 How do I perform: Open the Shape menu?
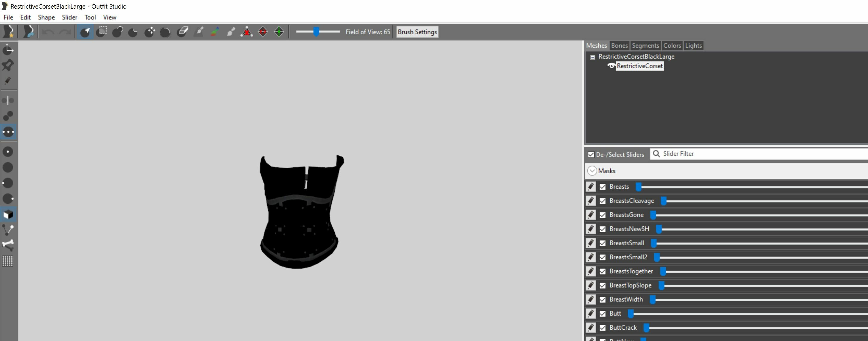point(46,17)
